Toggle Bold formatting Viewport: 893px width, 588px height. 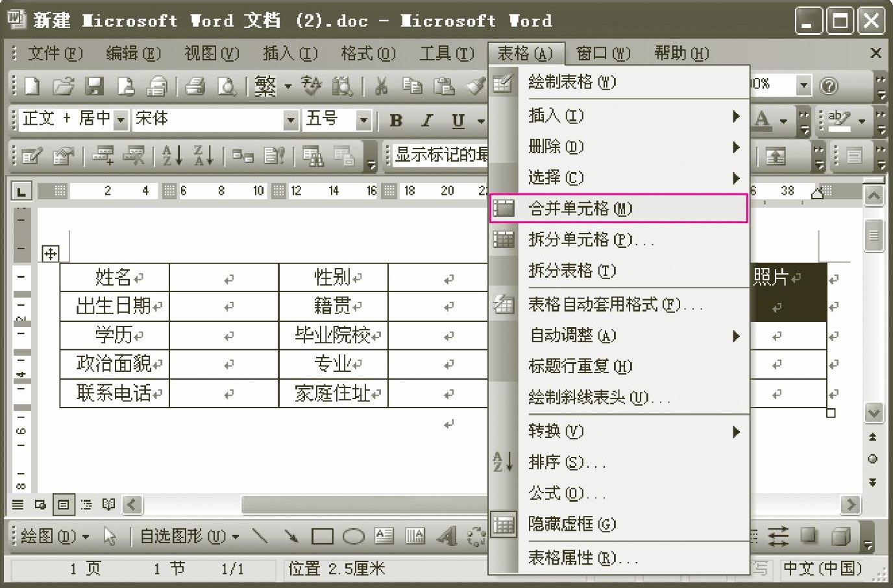tap(396, 120)
